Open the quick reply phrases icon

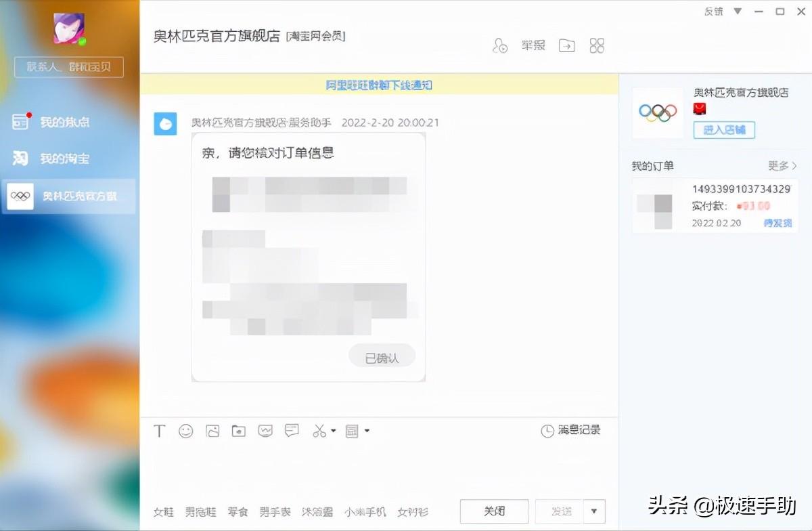(292, 431)
